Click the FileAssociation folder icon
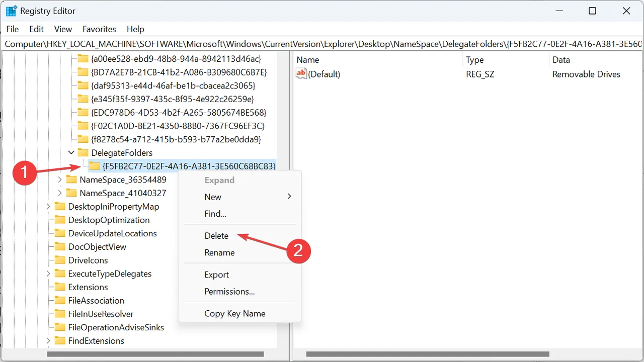644x362 pixels. 60,300
